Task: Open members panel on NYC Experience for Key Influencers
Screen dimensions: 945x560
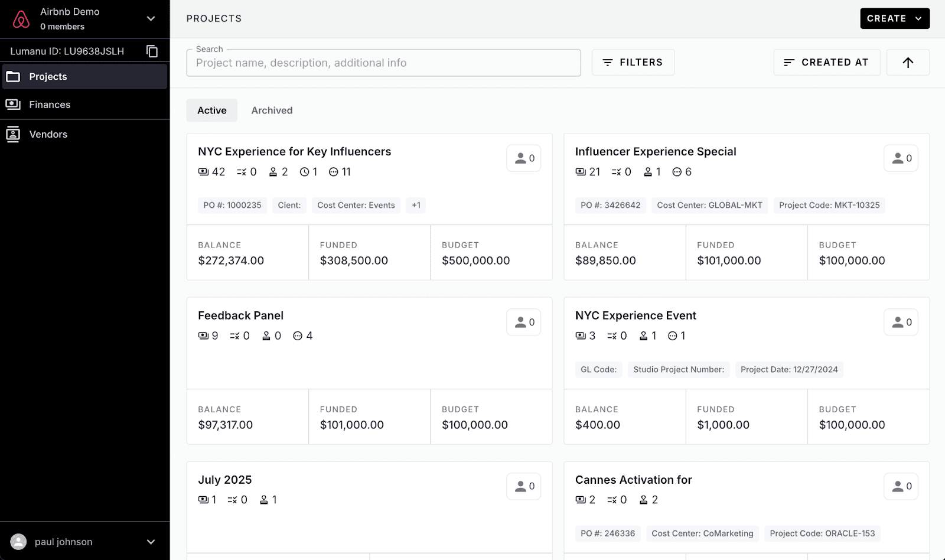Action: [523, 158]
